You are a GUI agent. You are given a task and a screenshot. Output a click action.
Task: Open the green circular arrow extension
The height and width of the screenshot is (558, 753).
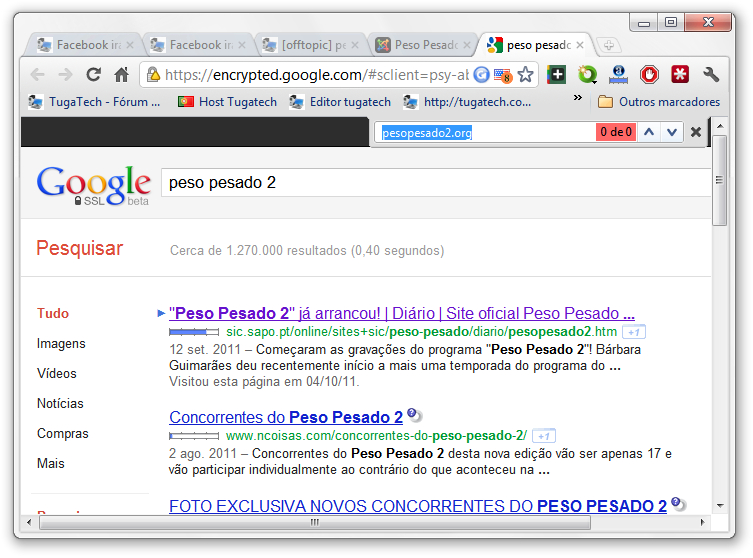[587, 74]
